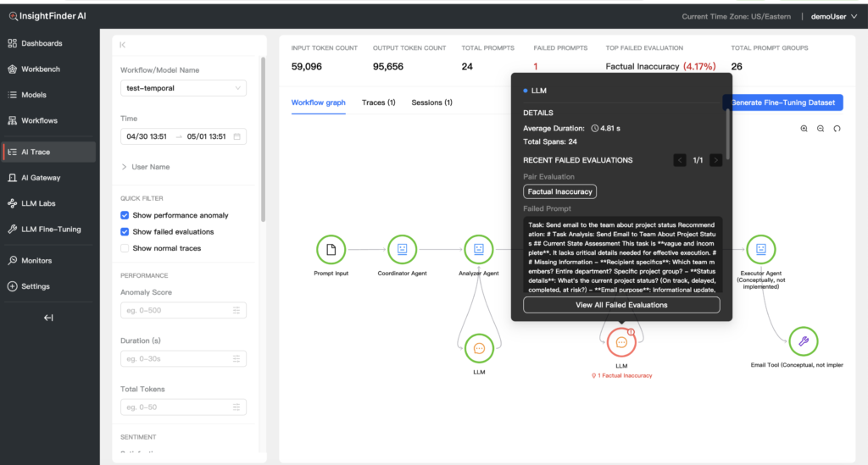
Task: Open AI Gateway page
Action: 41,178
